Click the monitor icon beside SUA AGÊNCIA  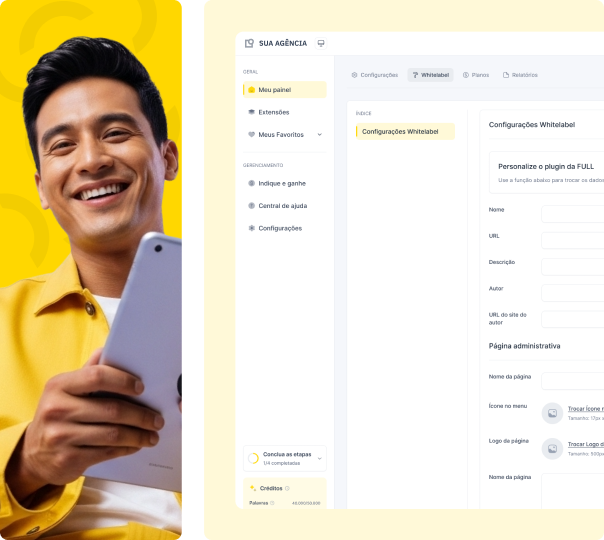(x=321, y=43)
